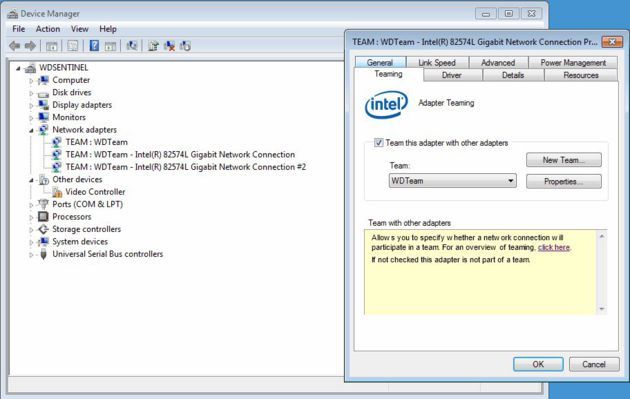Screen dimensions: 630x399
Task: Click the WDSENTINEL computer root icon
Action: click(30, 68)
